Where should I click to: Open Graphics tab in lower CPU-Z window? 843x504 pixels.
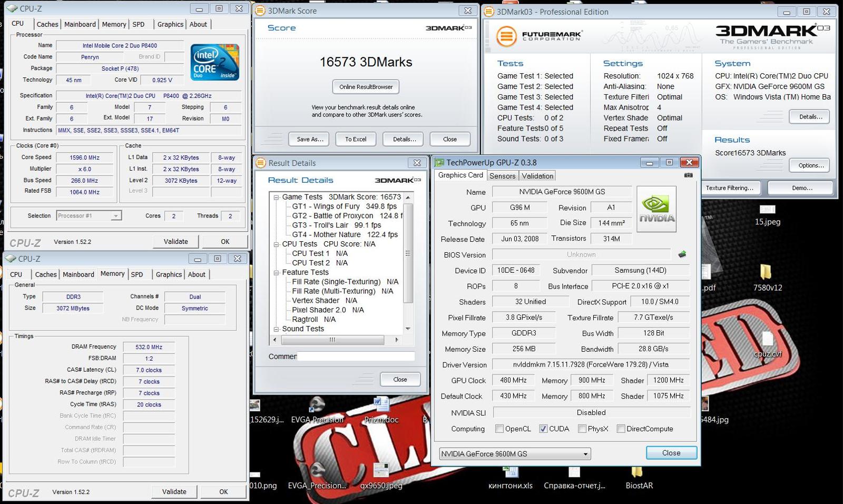(169, 274)
